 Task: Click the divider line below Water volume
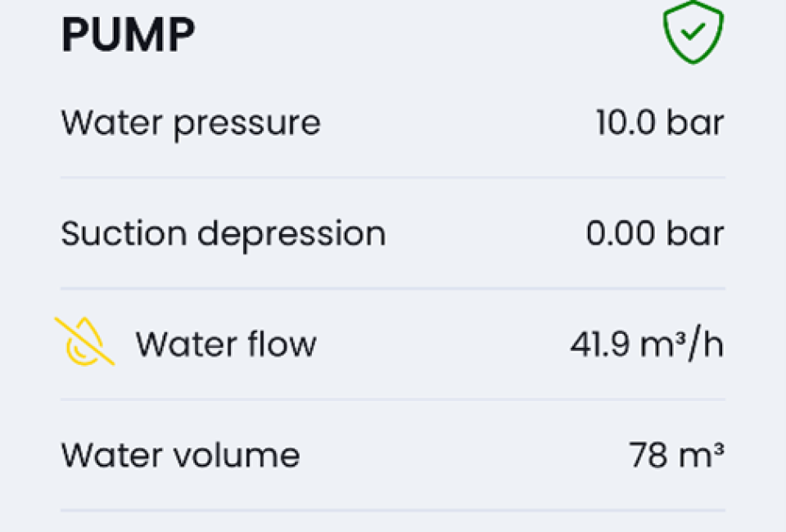pyautogui.click(x=393, y=510)
